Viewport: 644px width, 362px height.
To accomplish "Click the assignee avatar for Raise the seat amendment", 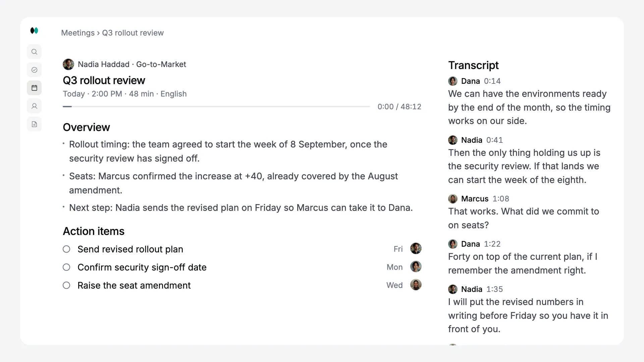I will (x=416, y=285).
